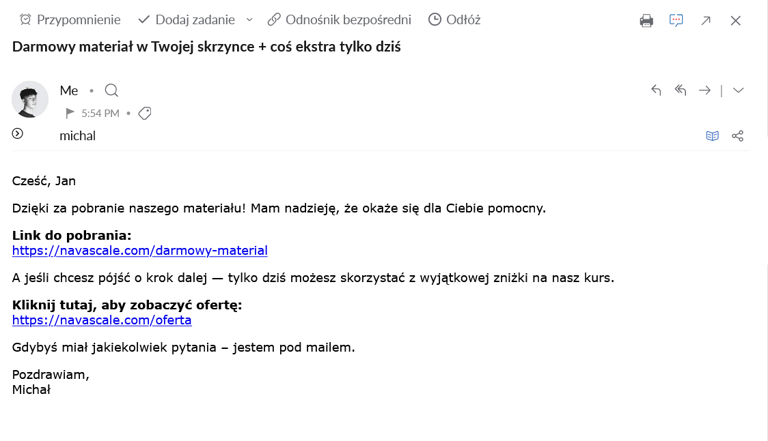Close the email preview pane
This screenshot has width=768, height=441.
point(736,21)
